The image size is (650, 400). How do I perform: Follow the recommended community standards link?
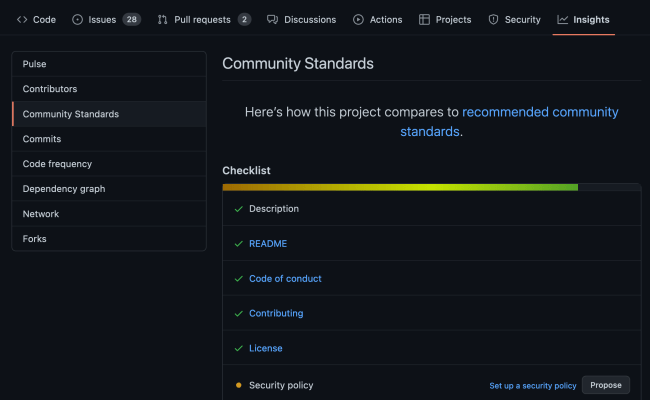(509, 121)
